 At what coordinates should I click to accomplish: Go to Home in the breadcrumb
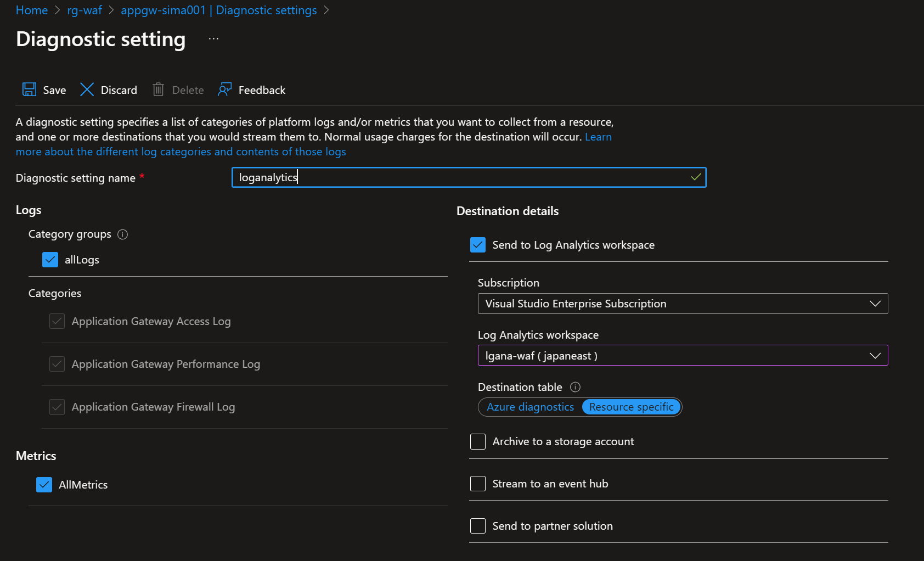[x=32, y=10]
